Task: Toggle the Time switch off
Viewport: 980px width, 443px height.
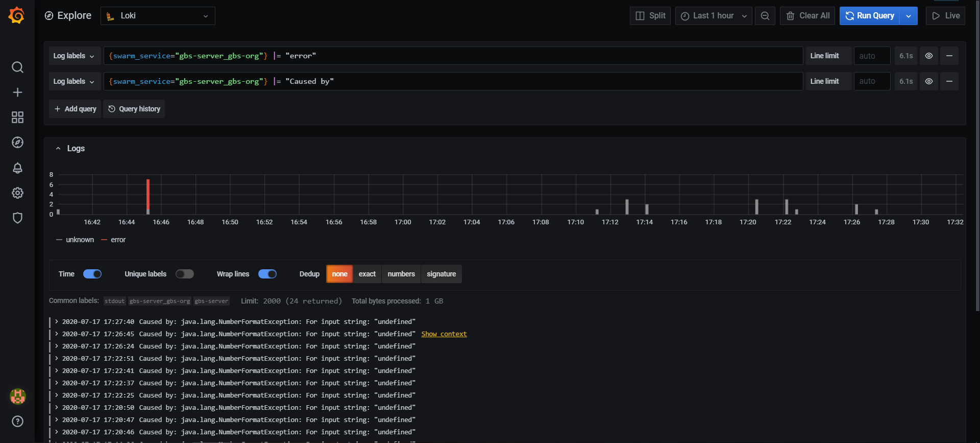Action: coord(92,274)
